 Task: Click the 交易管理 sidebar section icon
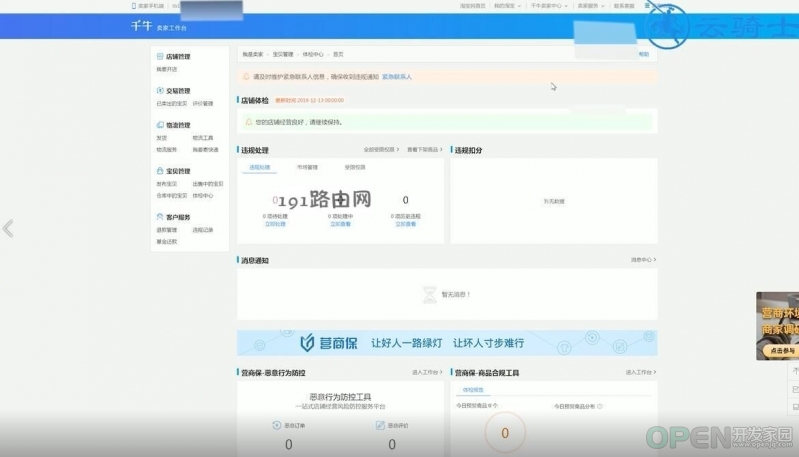(160, 91)
